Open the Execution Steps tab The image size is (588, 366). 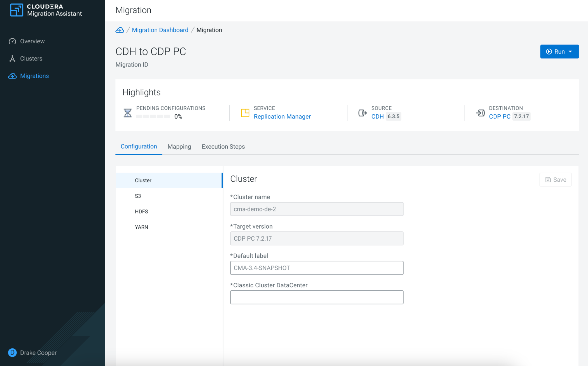(223, 147)
